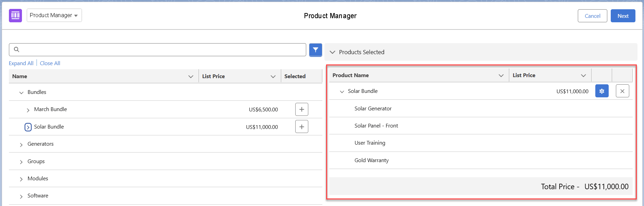Open Solar Bundle configuration gear icon
The width and height of the screenshot is (644, 206).
[x=601, y=91]
